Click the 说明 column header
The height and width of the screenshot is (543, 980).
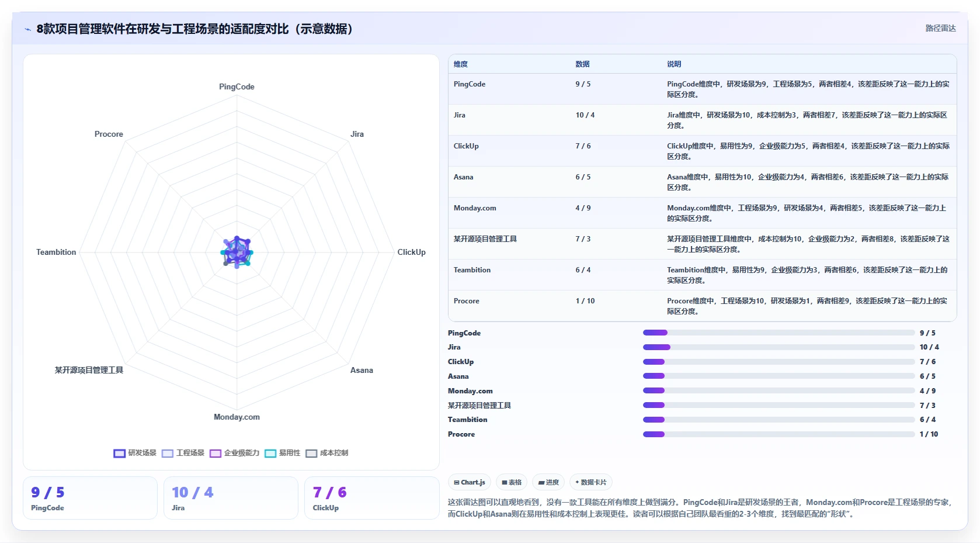click(674, 64)
